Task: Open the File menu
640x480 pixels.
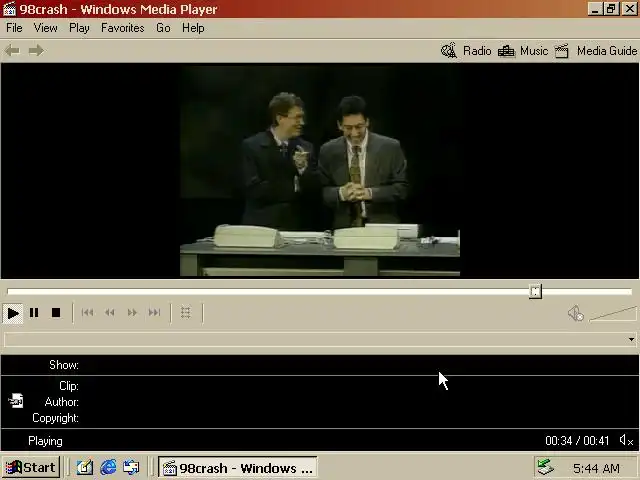Action: point(14,28)
